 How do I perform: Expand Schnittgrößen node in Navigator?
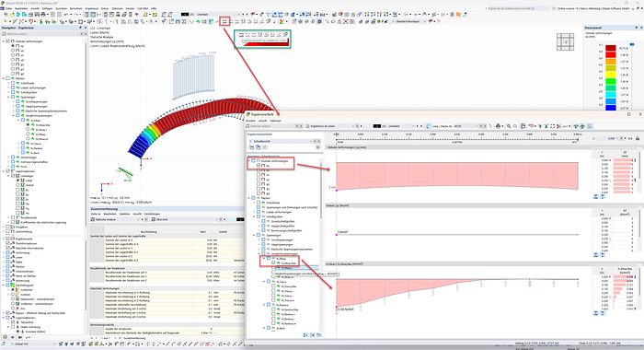click(8, 92)
